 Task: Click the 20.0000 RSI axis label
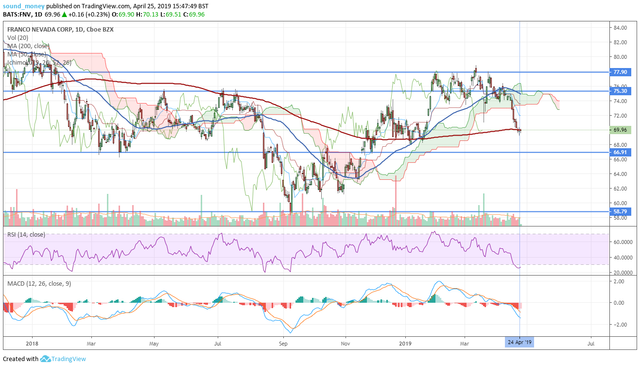click(x=623, y=273)
